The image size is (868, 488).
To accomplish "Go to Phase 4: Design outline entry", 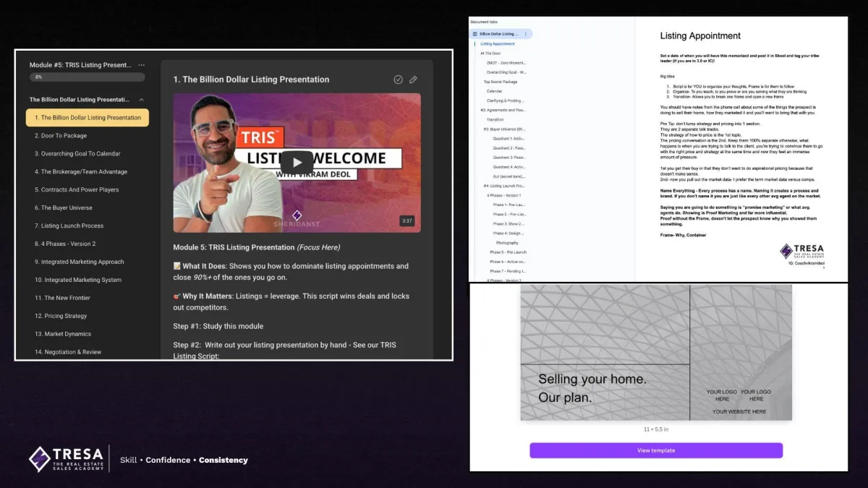I will (x=510, y=233).
